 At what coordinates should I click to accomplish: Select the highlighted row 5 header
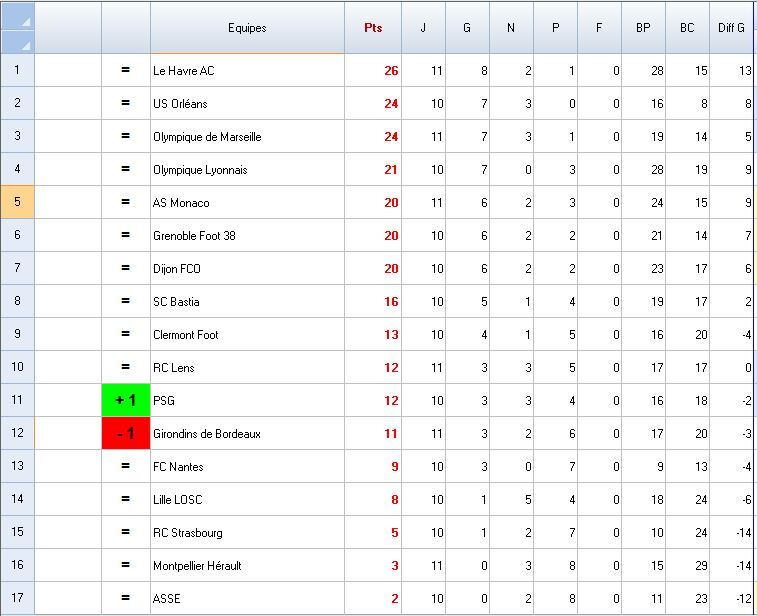[x=17, y=202]
